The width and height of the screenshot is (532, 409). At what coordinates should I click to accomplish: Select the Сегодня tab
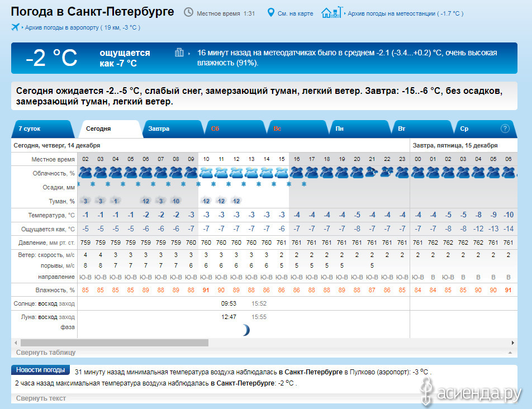110,129
